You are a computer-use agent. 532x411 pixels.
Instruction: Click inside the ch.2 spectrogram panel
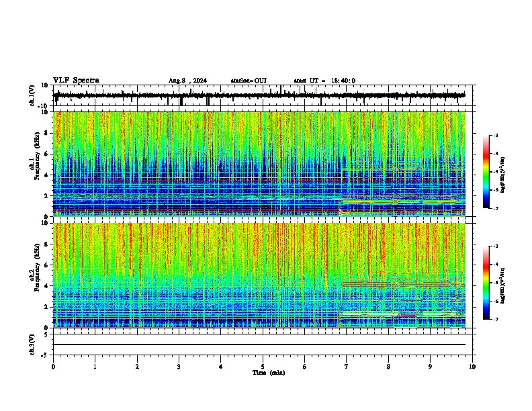pyautogui.click(x=259, y=275)
